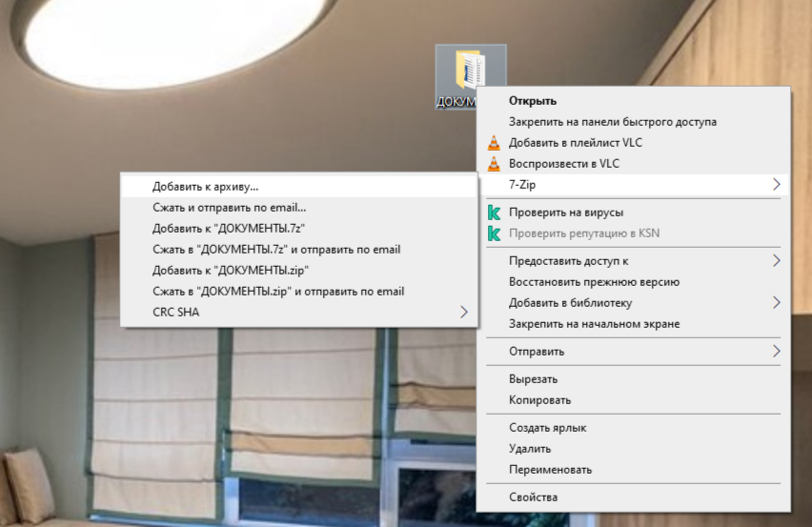Open the Отправить entry
812x527 pixels.
point(633,352)
